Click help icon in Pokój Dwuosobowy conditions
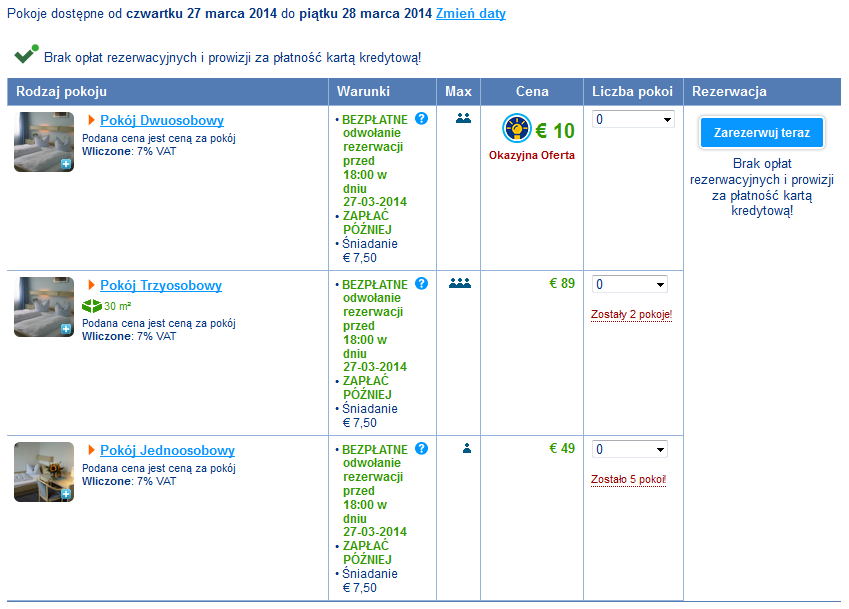This screenshot has height=609, width=849. [x=421, y=119]
